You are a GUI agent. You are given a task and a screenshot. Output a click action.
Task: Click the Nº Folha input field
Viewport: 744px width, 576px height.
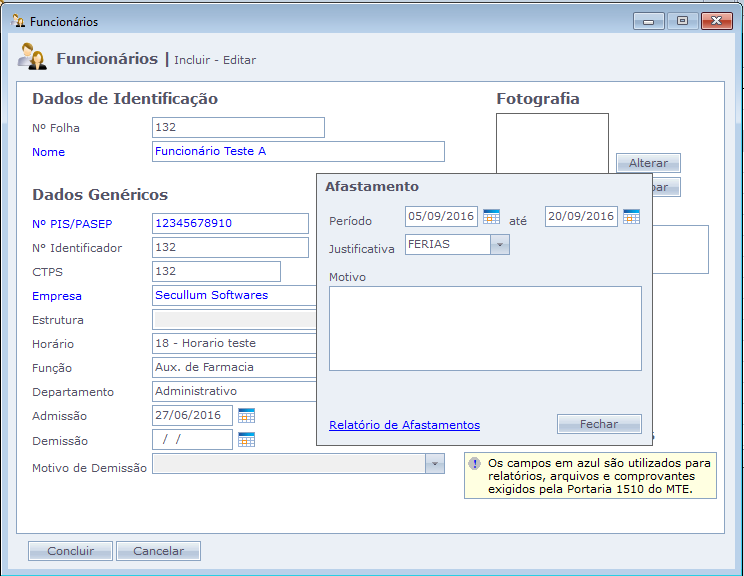click(x=238, y=128)
